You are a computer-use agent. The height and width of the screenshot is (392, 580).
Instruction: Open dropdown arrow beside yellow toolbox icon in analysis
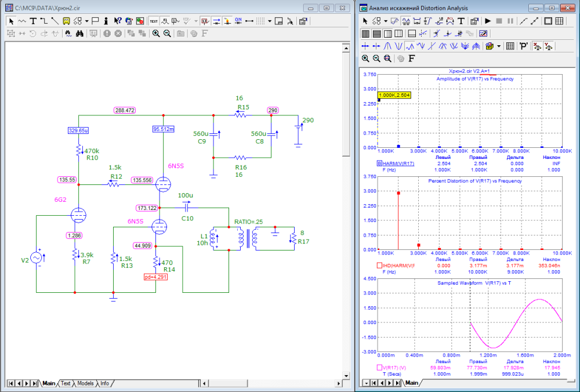[498, 46]
